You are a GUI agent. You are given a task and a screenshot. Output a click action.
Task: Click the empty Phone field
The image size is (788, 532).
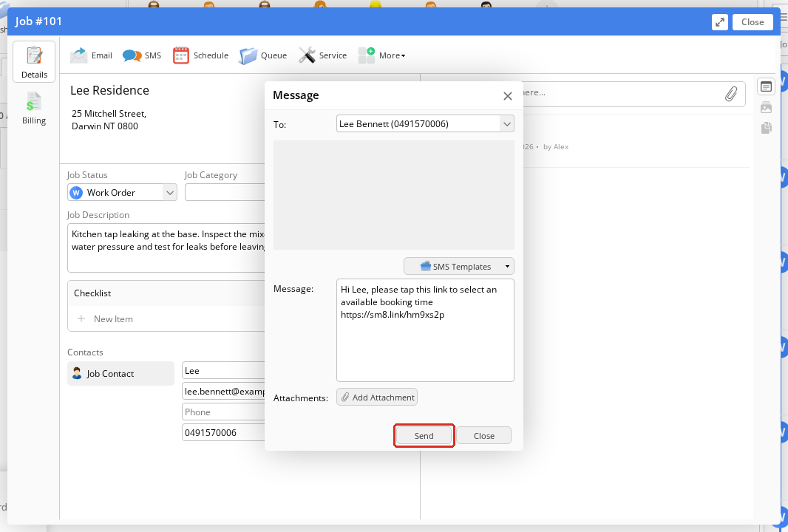pyautogui.click(x=223, y=412)
